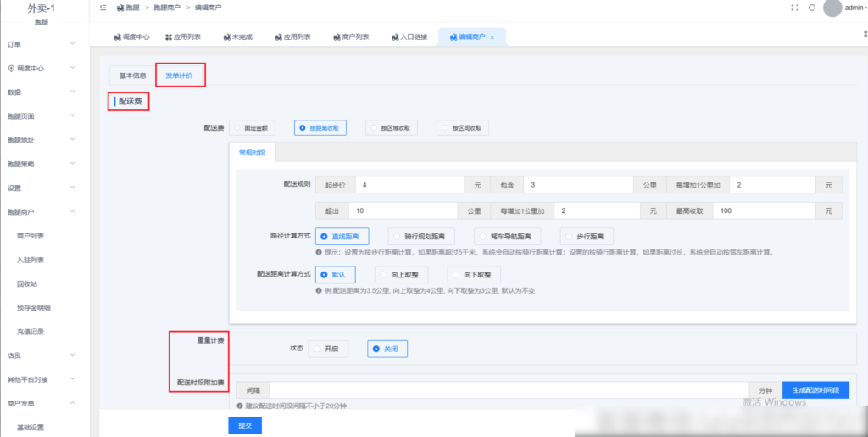Select the 固定金额 delivery fee option
Screen dimensions: 868x437
point(251,127)
